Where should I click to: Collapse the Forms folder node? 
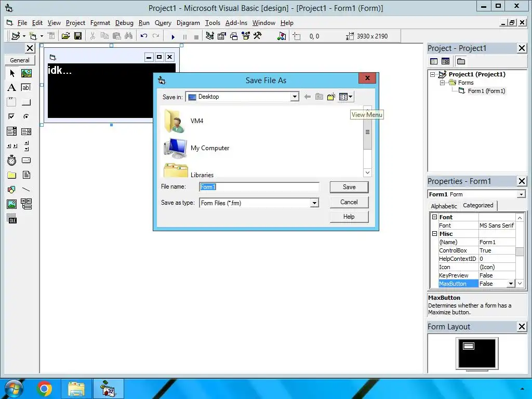442,83
